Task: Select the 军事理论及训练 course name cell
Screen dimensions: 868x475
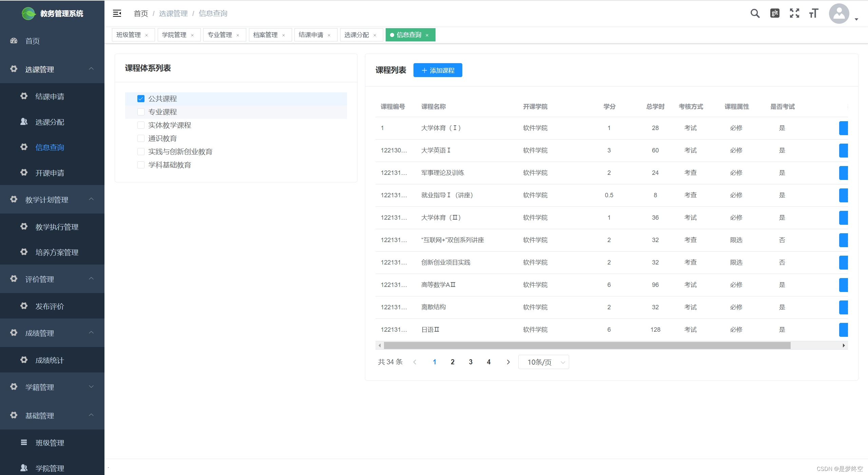Action: tap(443, 172)
